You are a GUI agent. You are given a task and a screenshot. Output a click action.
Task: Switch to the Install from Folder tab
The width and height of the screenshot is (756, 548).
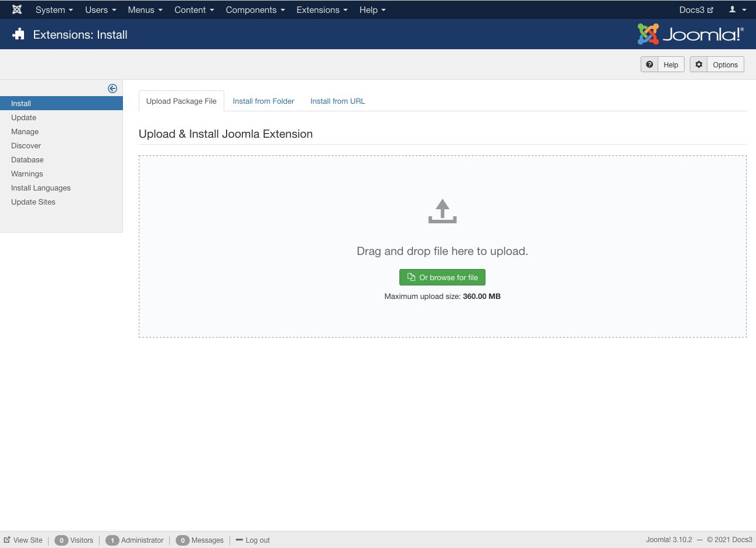pyautogui.click(x=263, y=101)
